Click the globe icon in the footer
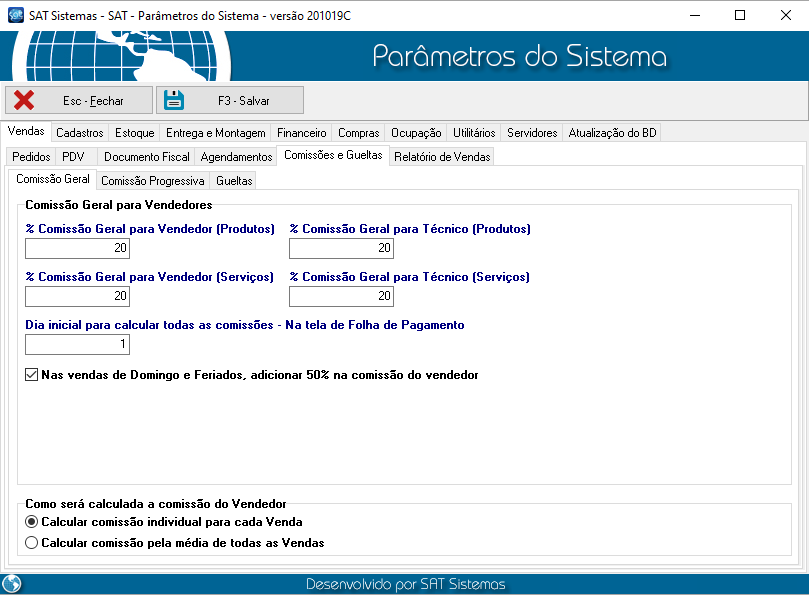Image resolution: width=809 pixels, height=595 pixels. coord(11,584)
